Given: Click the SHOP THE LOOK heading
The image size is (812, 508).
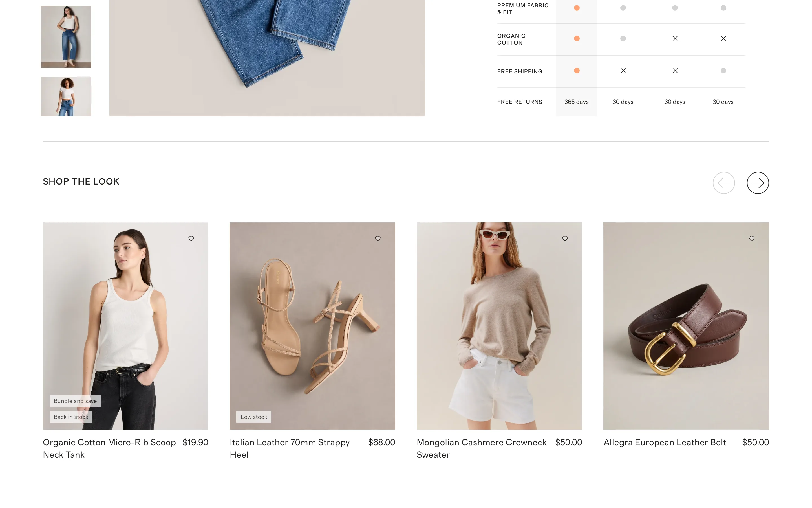Looking at the screenshot, I should point(81,181).
